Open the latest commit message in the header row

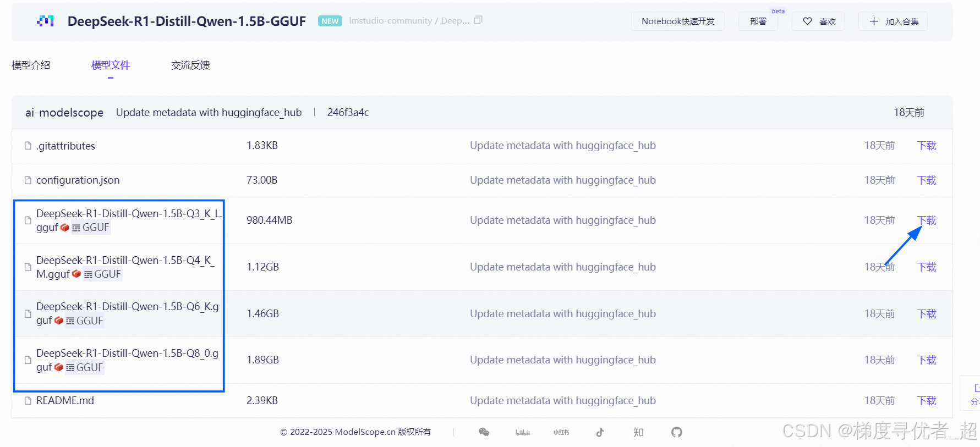pyautogui.click(x=209, y=113)
